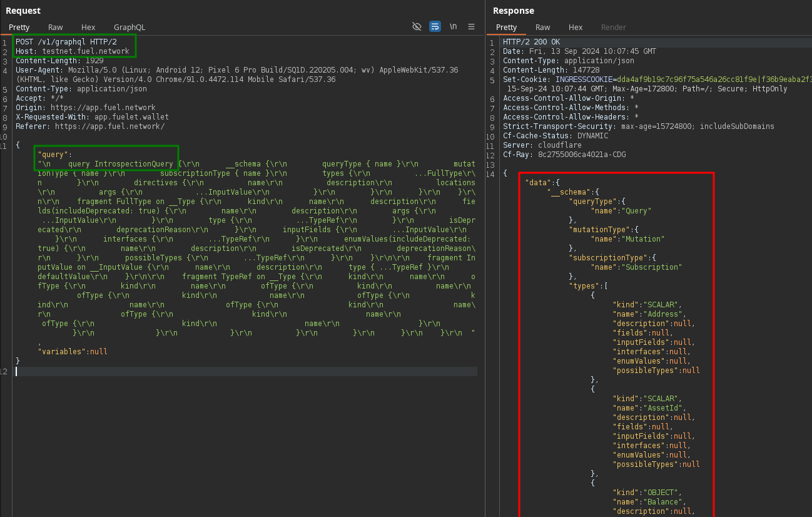This screenshot has height=517, width=812.
Task: Click the "types":[ line in response
Action: click(588, 286)
